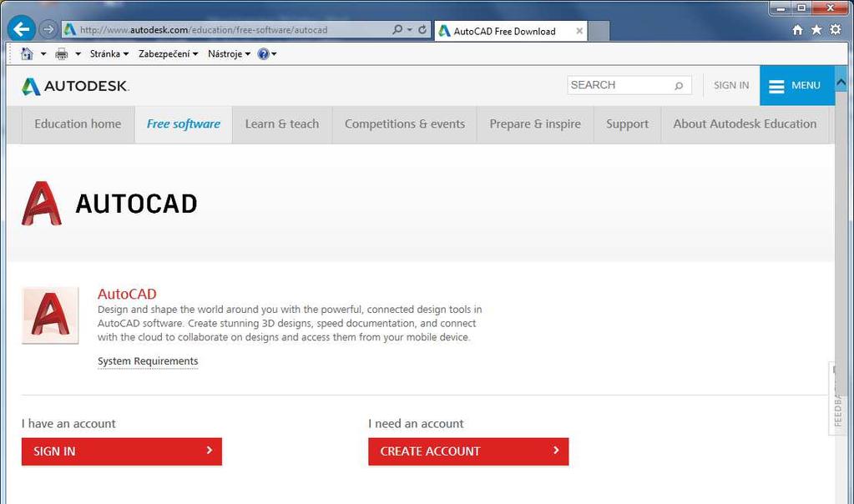Close the AutoCAD Free Download tab
This screenshot has height=504, width=854.
(x=579, y=31)
